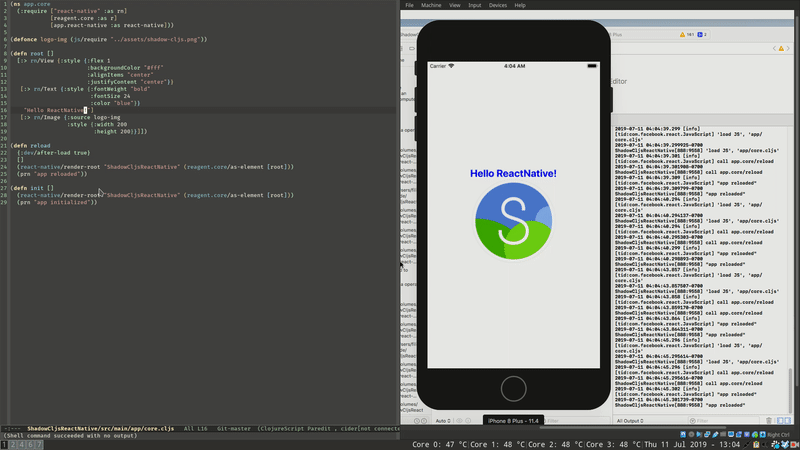Tap the iPhone simulator home button
Viewport: 800px width, 450px height.
point(513,389)
